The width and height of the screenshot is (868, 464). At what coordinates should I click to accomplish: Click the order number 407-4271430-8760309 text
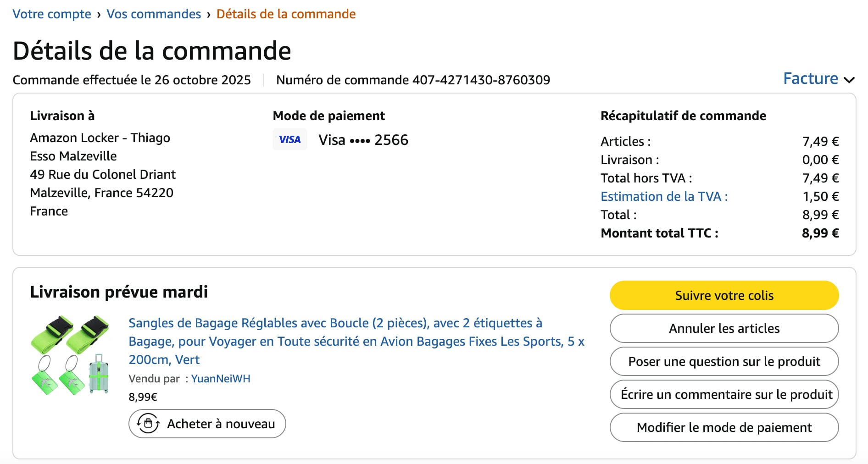pos(481,80)
